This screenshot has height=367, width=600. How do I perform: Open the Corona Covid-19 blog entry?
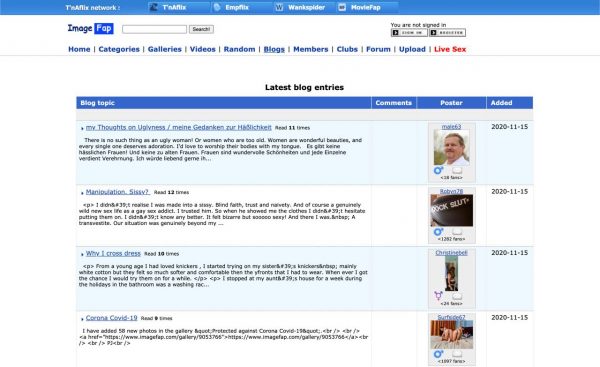pyautogui.click(x=111, y=318)
